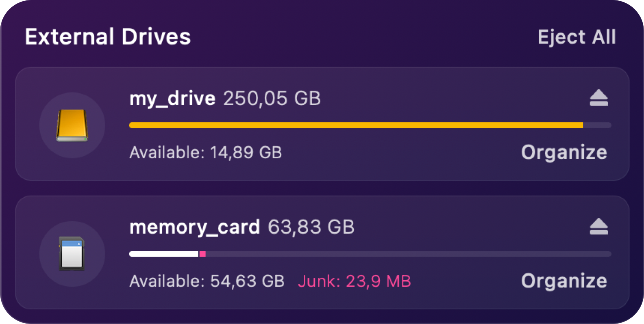Click the 63,83 GB capacity text
This screenshot has width=644, height=324.
click(x=311, y=227)
